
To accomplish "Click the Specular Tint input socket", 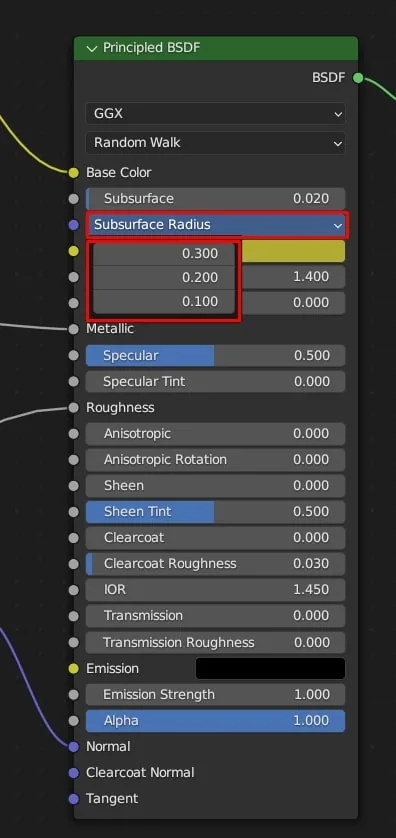I will click(x=74, y=382).
